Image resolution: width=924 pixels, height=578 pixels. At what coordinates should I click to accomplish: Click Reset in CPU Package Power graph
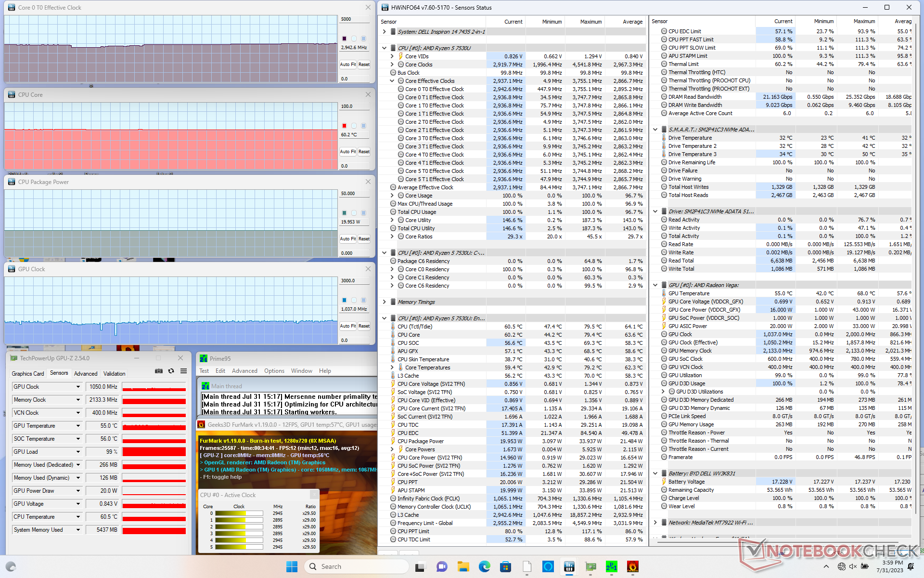[364, 238]
